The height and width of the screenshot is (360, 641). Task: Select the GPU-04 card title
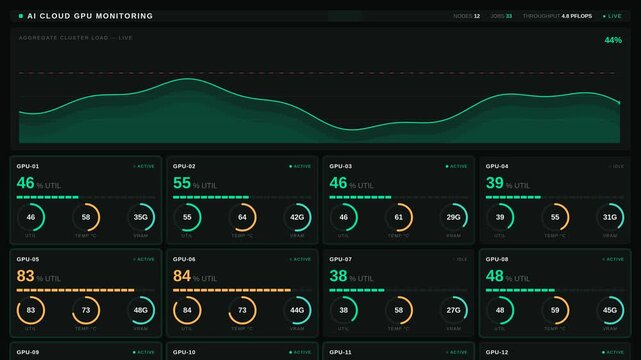coord(497,166)
